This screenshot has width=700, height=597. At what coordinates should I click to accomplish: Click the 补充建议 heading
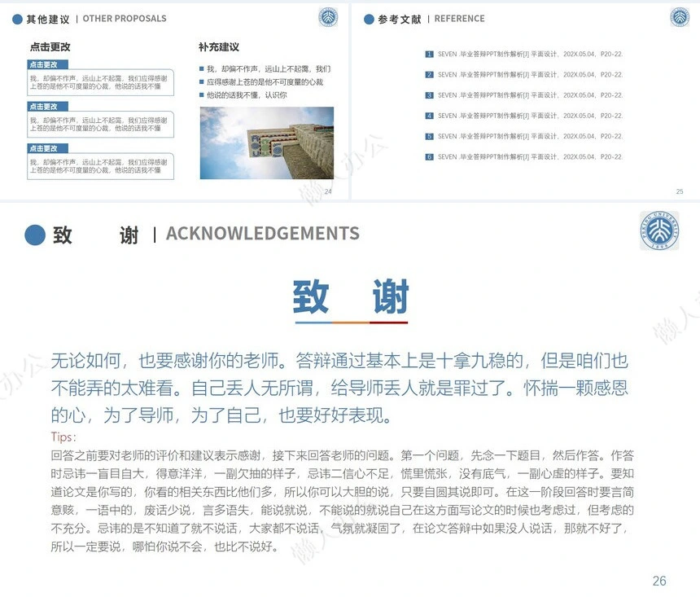click(219, 47)
